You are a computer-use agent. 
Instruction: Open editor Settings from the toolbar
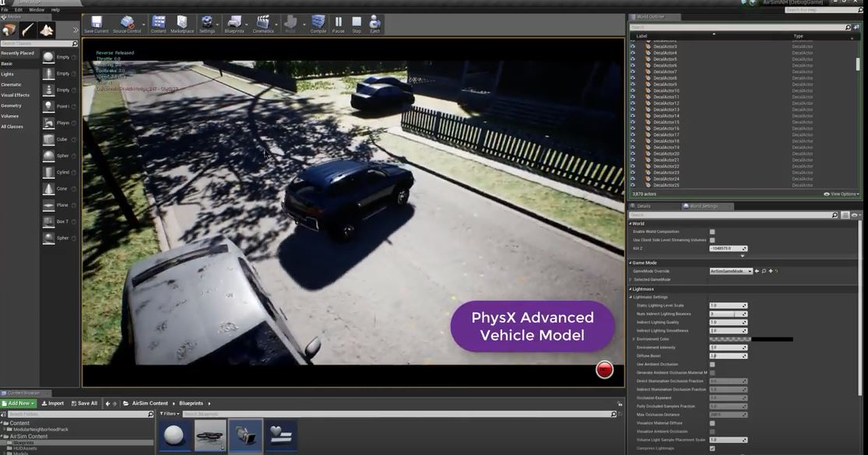point(207,23)
